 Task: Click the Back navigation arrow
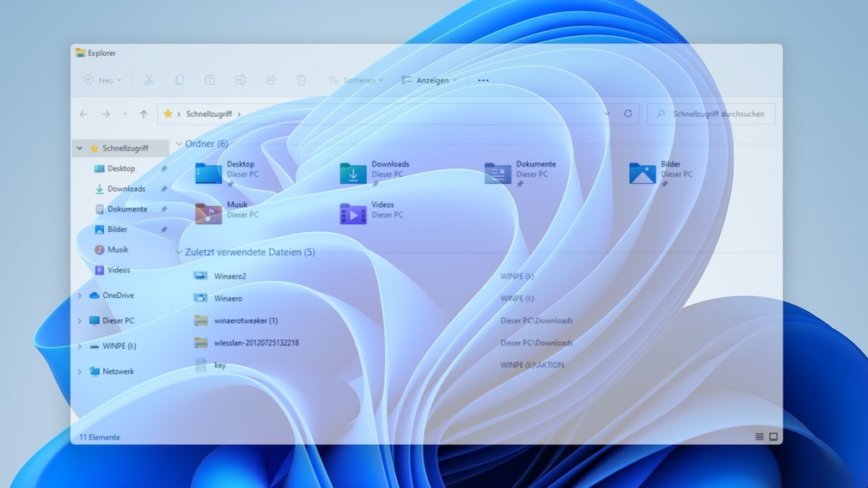click(x=83, y=114)
